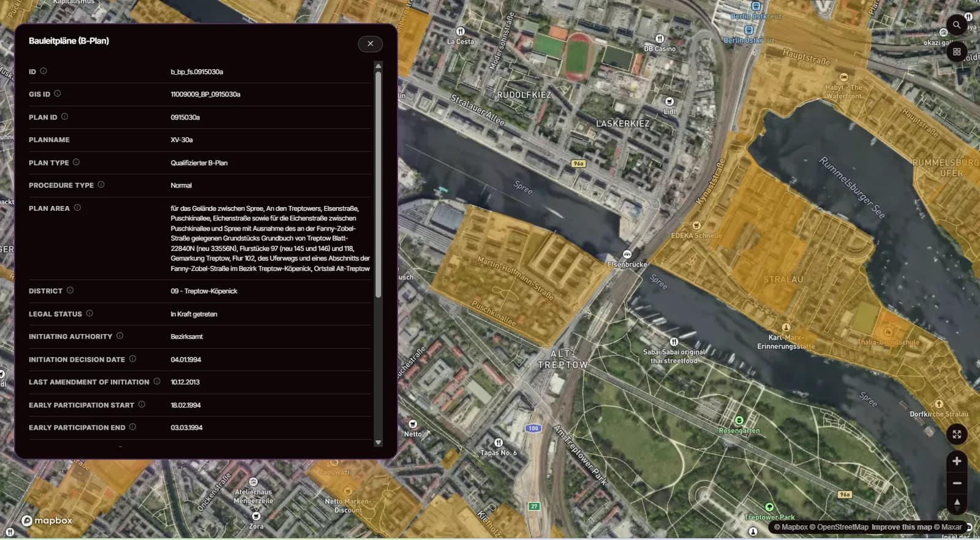Click the ALT-TREPTOW label on the map

[x=562, y=359]
